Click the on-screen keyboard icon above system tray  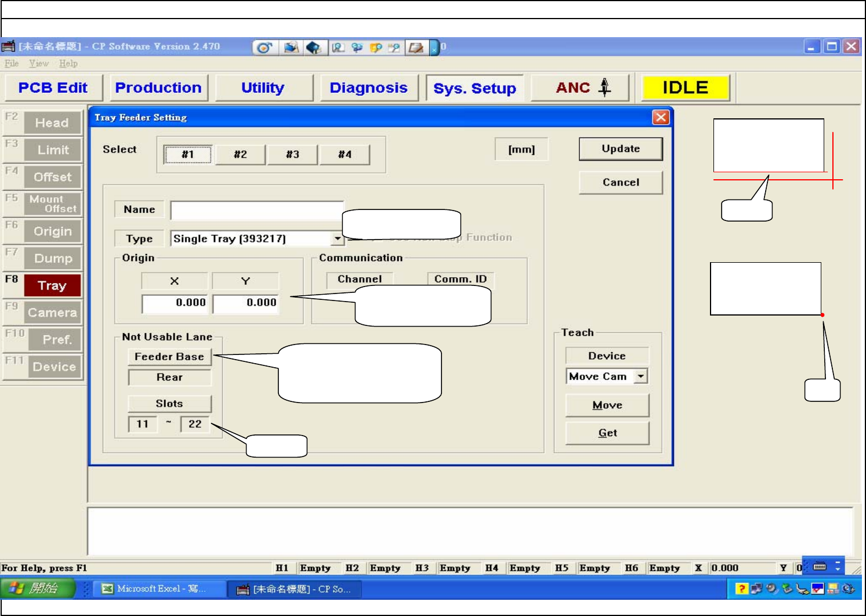[820, 566]
